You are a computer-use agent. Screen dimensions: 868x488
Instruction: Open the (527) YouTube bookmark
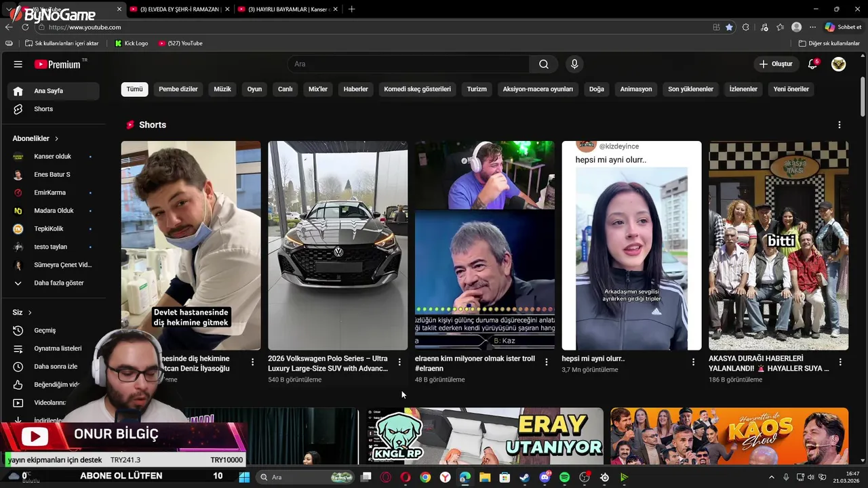(180, 43)
